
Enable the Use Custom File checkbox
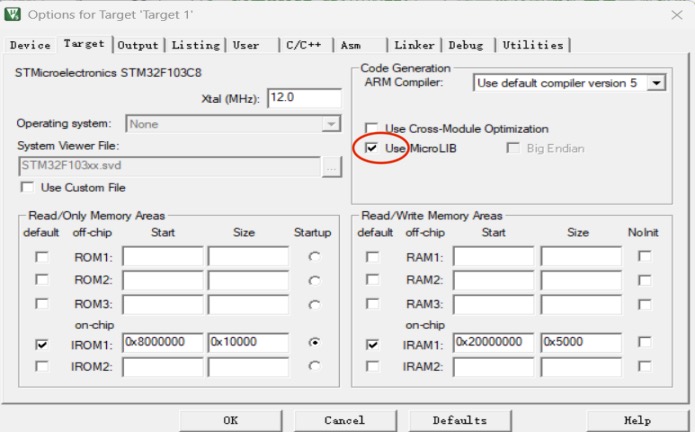(27, 187)
